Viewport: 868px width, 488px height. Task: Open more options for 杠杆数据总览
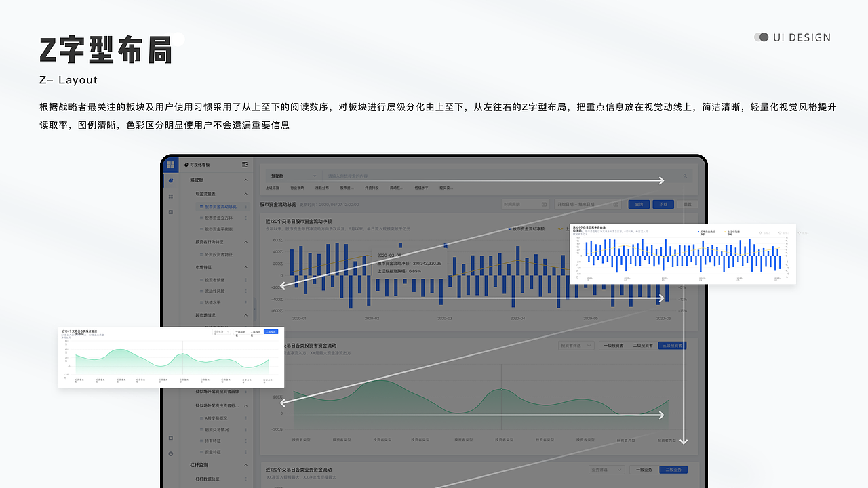[246, 479]
